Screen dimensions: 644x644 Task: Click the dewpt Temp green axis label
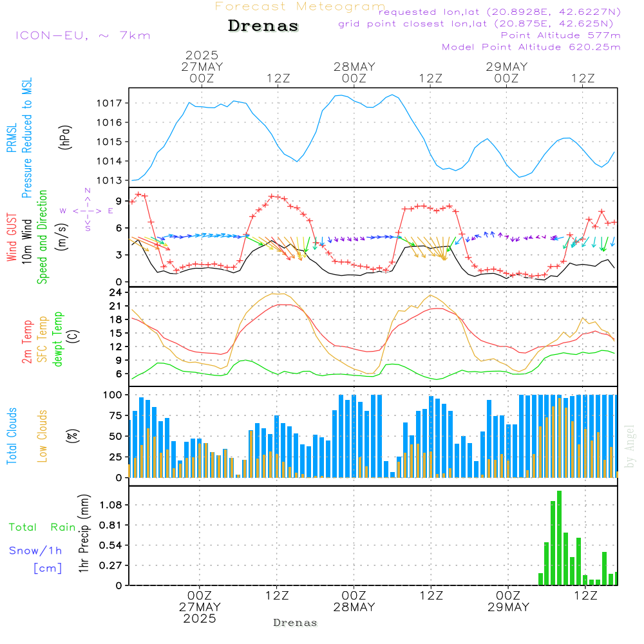pos(57,339)
